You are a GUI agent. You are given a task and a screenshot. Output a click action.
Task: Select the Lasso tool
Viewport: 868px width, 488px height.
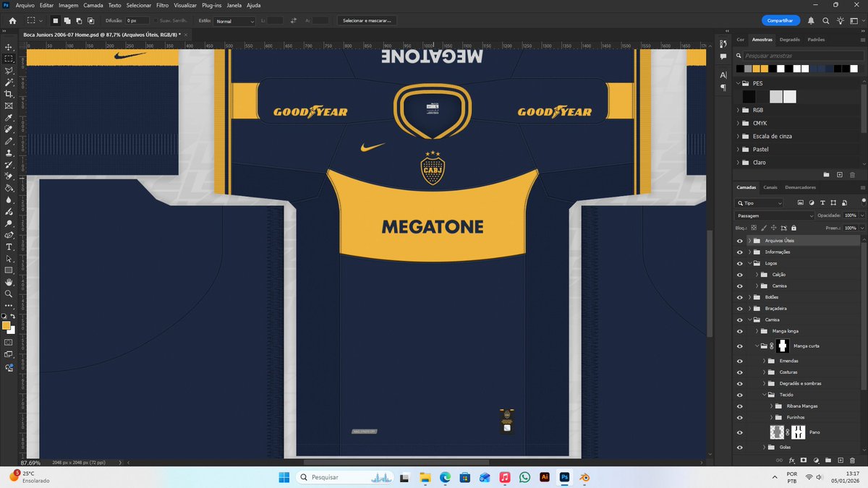point(9,71)
